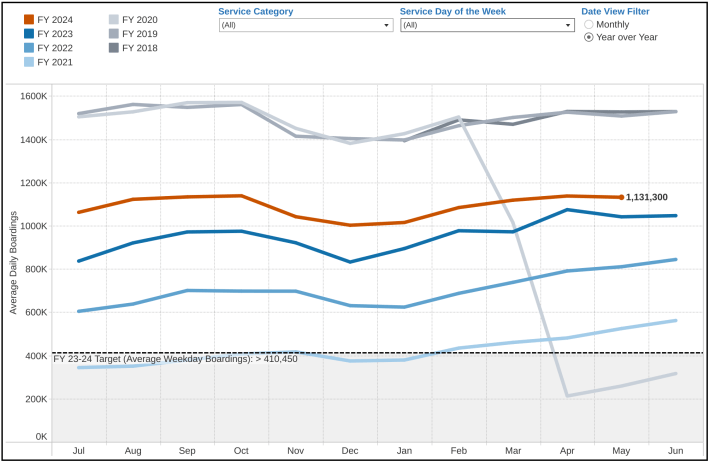Click the Service Category dropdown arrow
This screenshot has width=710, height=463.
pos(387,25)
